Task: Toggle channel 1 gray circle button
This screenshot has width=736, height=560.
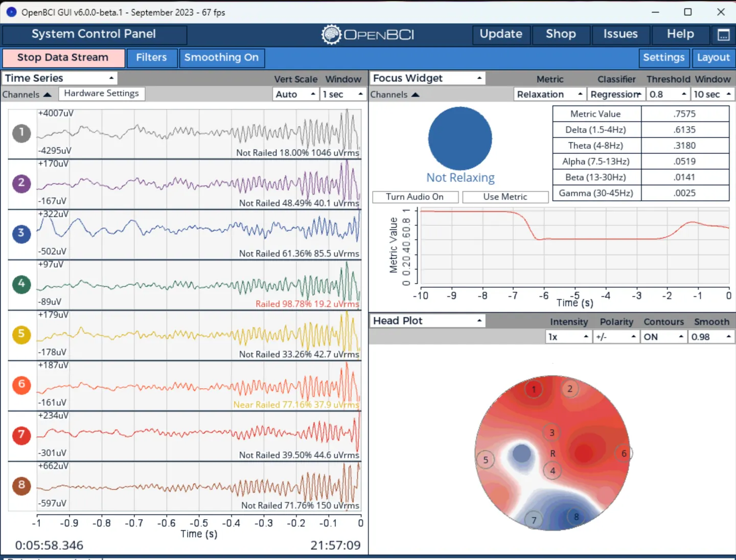Action: point(21,133)
